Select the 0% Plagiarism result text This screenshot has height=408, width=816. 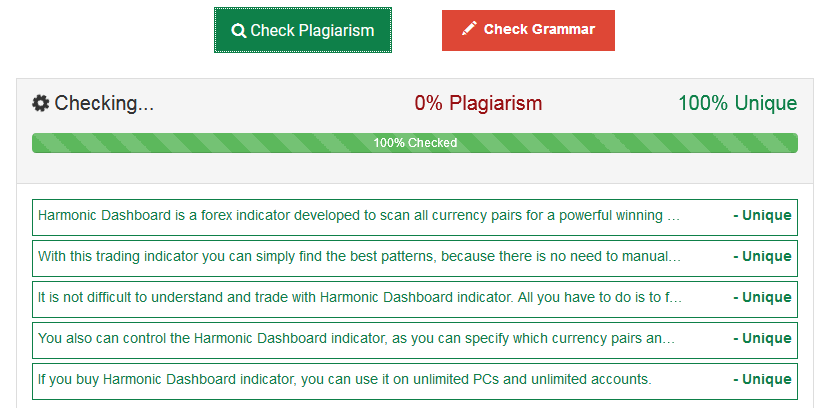(x=478, y=103)
